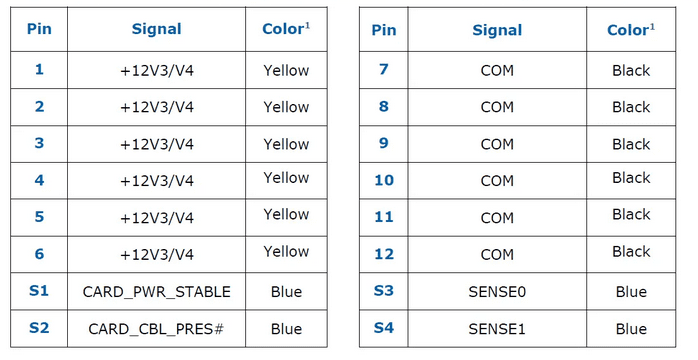
Task: Click the right table Color header
Action: tap(631, 30)
